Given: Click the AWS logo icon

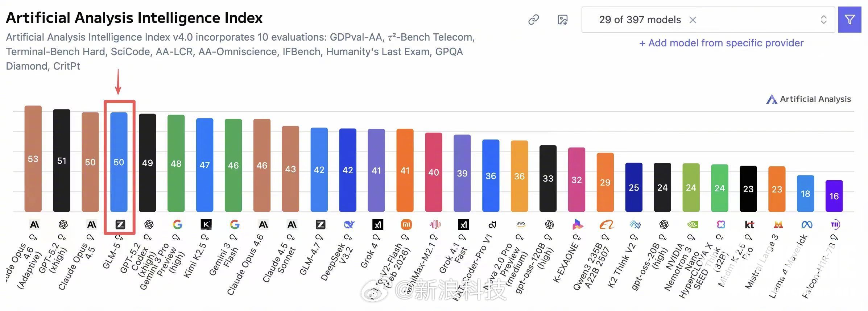Looking at the screenshot, I should pos(521,224).
